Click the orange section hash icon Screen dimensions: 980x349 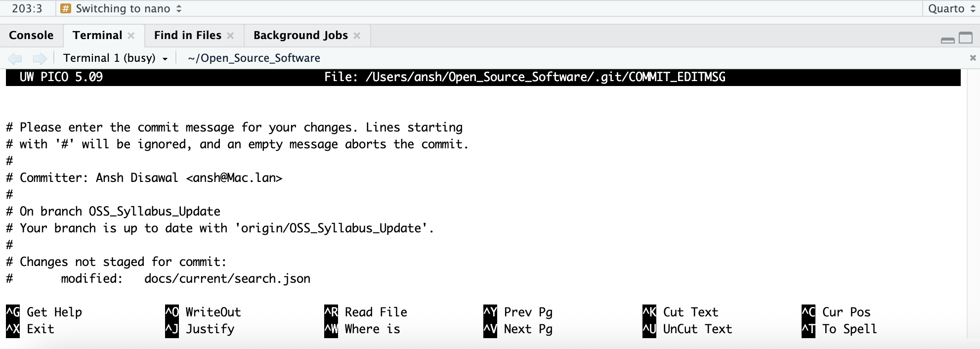click(66, 8)
